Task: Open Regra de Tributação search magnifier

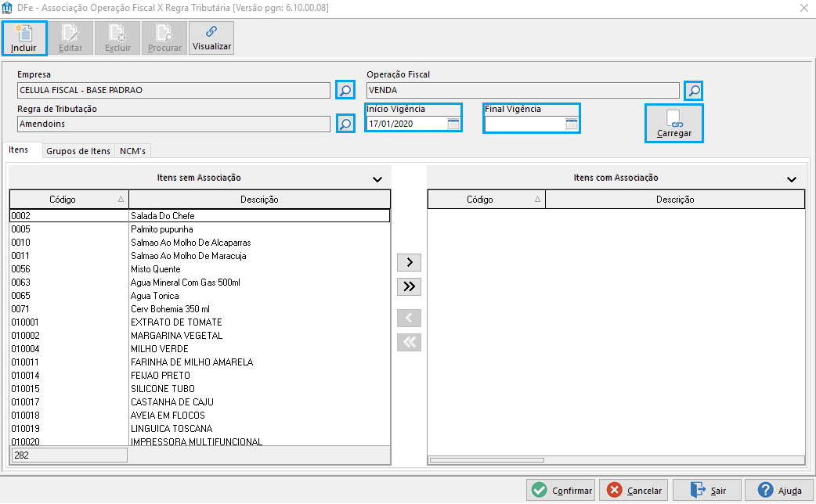Action: 345,124
